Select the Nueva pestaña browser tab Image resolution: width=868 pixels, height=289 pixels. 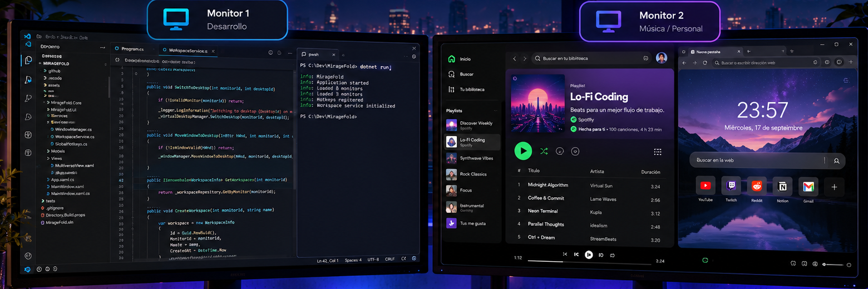pos(715,51)
